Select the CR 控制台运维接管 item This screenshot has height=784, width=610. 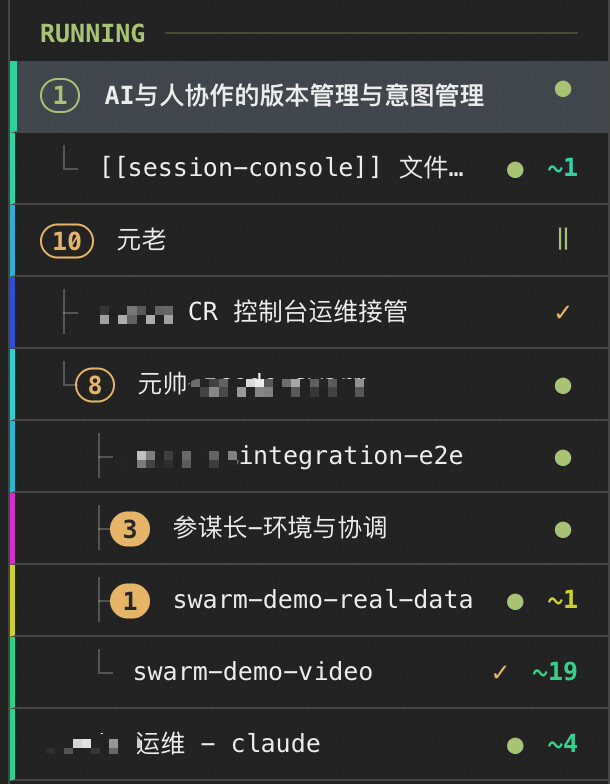click(x=310, y=312)
